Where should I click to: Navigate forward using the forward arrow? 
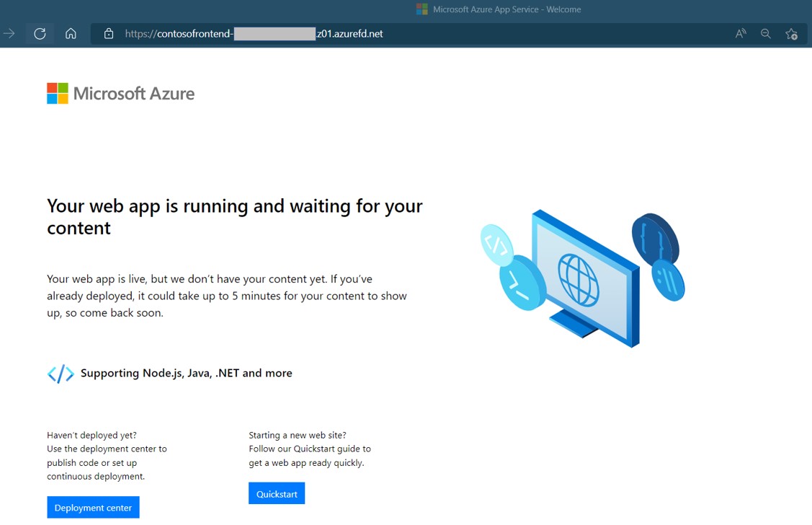click(10, 33)
